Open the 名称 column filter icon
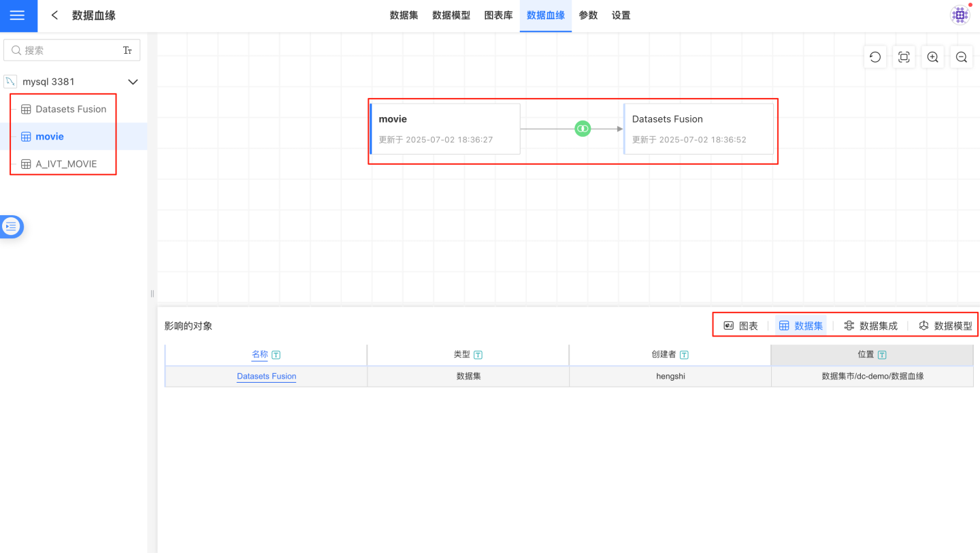 click(276, 355)
